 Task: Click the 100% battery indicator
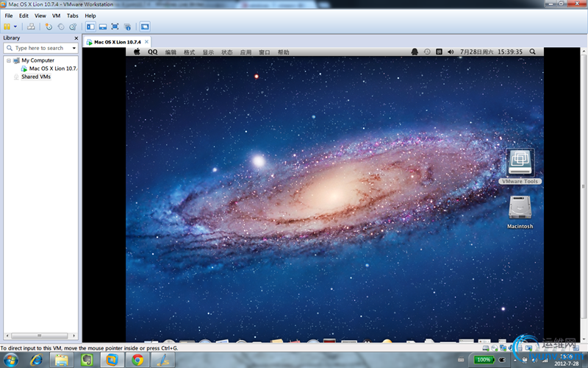point(484,360)
